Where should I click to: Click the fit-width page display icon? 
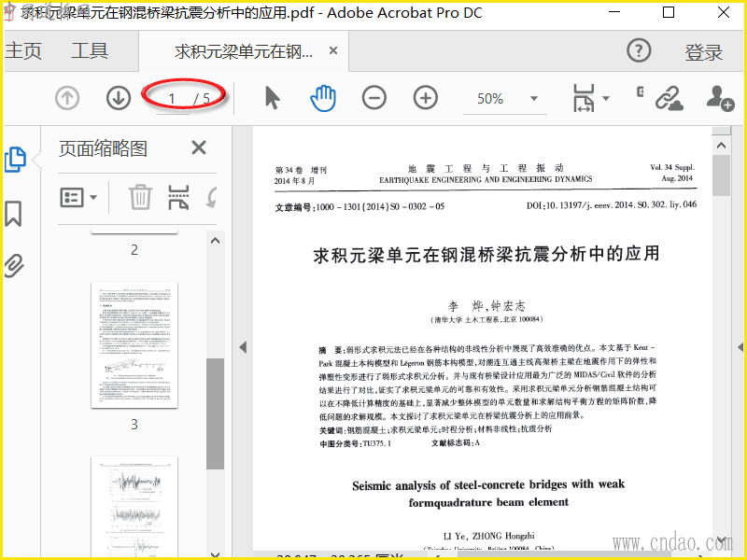(584, 98)
